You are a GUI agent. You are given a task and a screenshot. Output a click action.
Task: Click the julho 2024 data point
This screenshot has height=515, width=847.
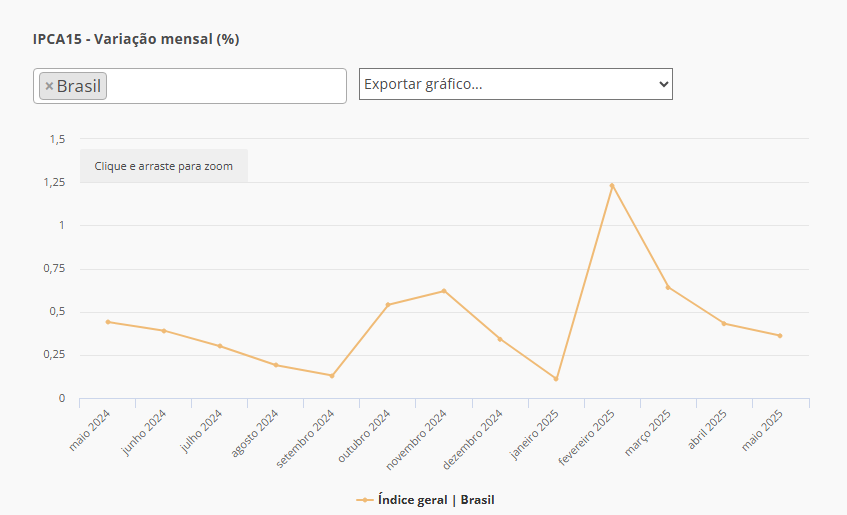[x=220, y=346]
